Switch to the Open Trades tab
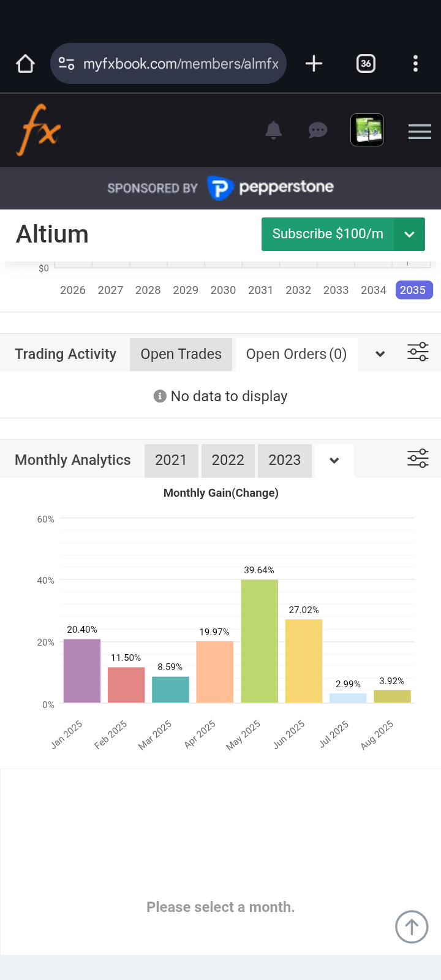 click(x=181, y=354)
